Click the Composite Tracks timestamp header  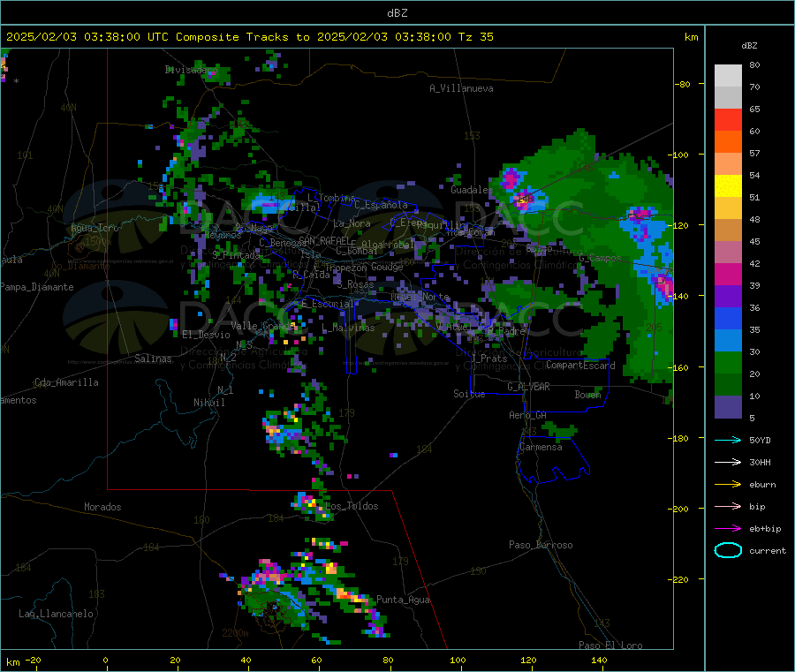pos(249,36)
